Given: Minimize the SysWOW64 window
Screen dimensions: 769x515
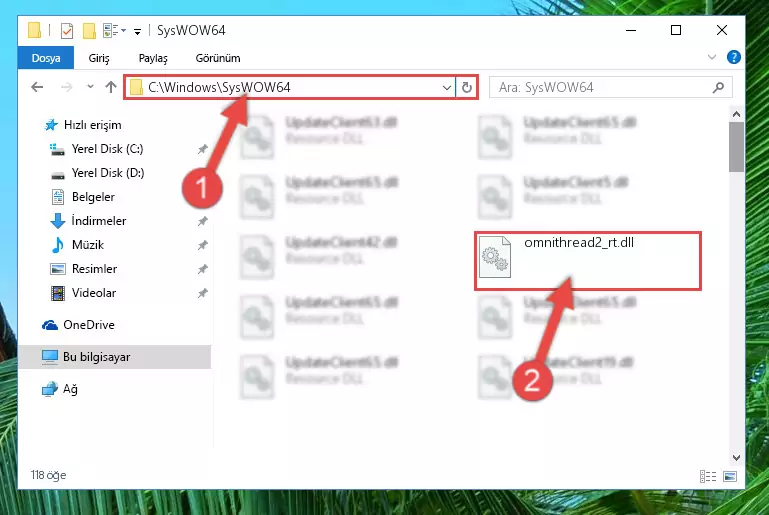Looking at the screenshot, I should coord(631,30).
